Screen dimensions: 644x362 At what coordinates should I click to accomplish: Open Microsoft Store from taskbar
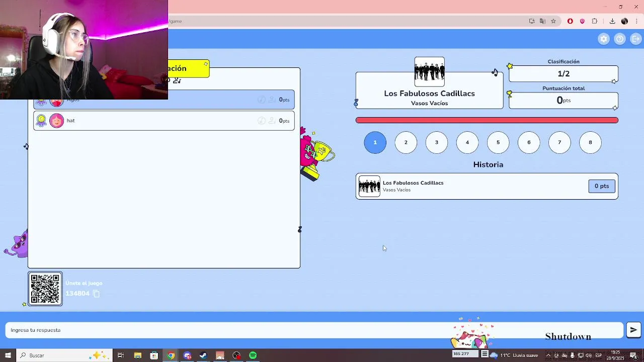[x=154, y=355]
